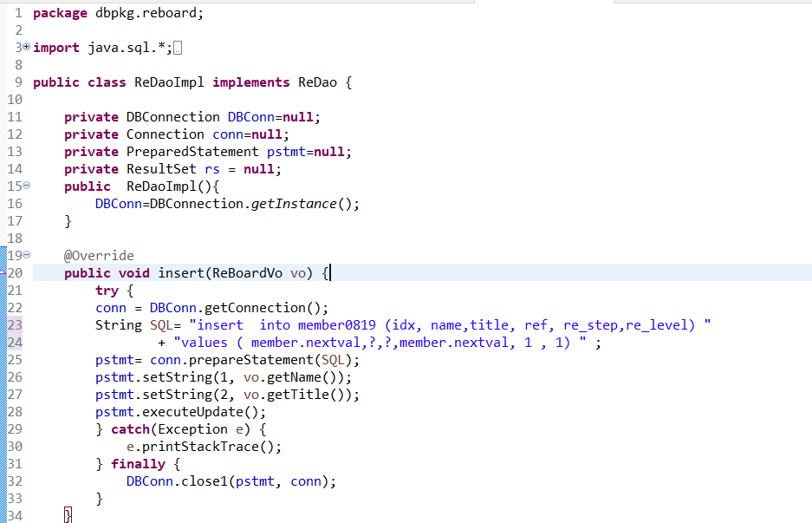Click the highlighted closing brace on line 34
Screen dimensions: 812x523
[x=68, y=515]
